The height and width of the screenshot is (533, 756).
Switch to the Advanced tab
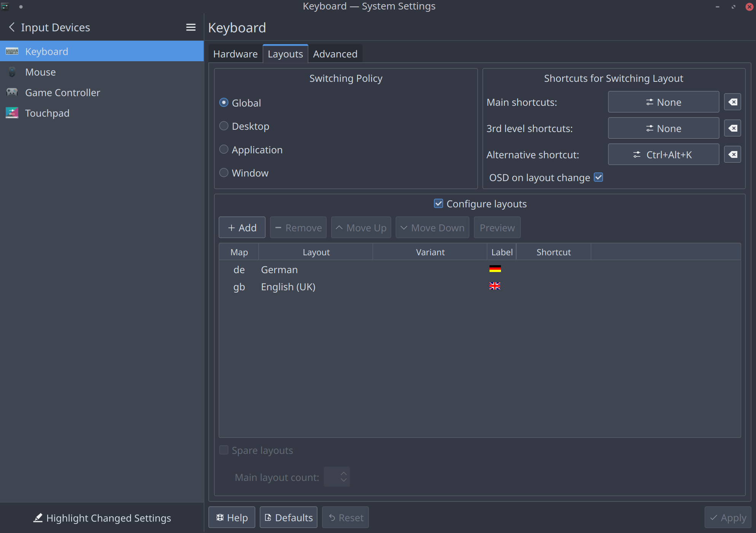click(x=335, y=54)
